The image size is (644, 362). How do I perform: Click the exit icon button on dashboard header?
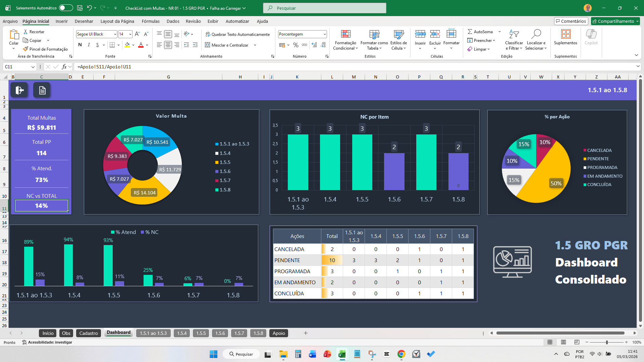click(x=19, y=90)
